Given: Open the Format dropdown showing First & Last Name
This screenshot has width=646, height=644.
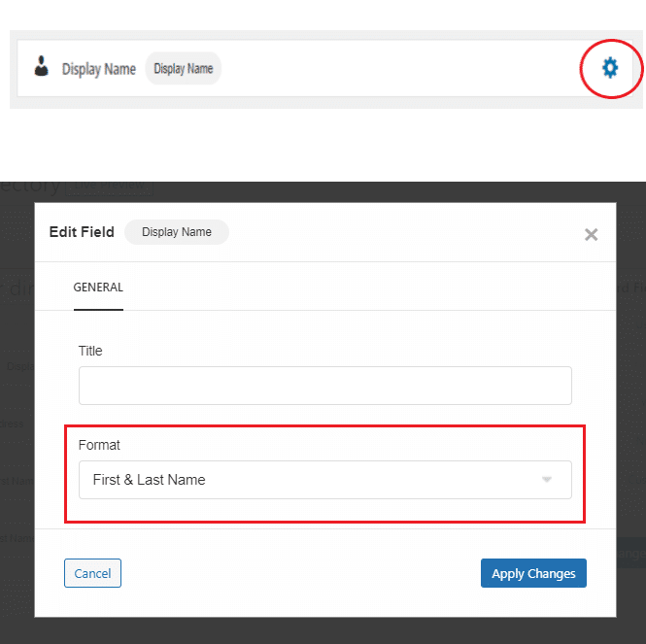Looking at the screenshot, I should tap(325, 480).
